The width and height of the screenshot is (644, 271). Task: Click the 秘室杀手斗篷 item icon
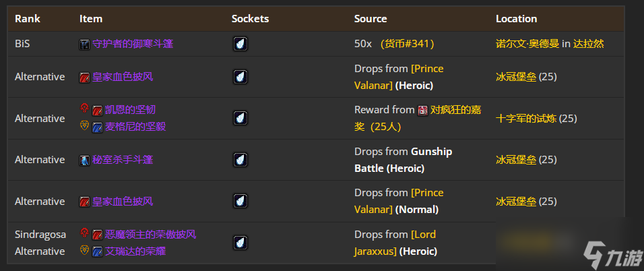[x=85, y=160]
